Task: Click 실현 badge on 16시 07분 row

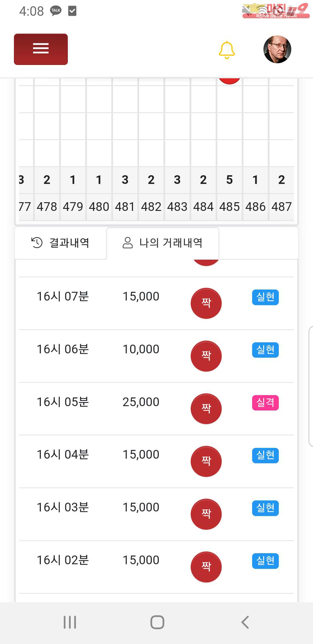Action: tap(265, 297)
